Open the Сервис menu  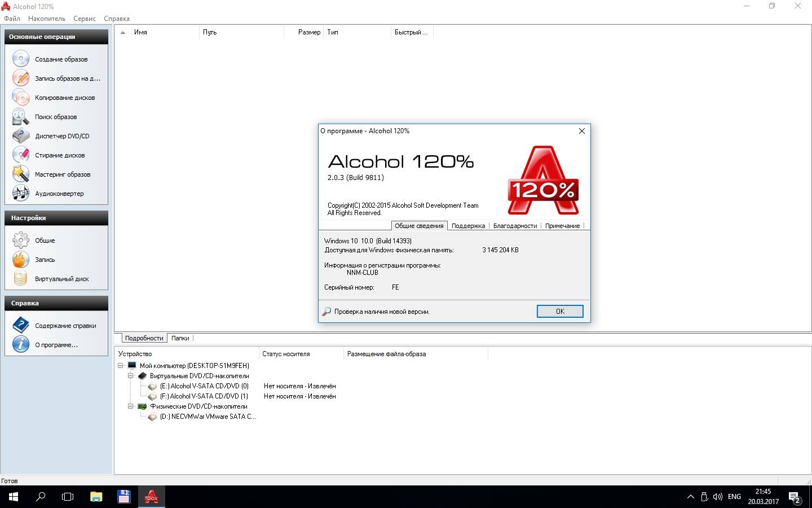pos(85,19)
